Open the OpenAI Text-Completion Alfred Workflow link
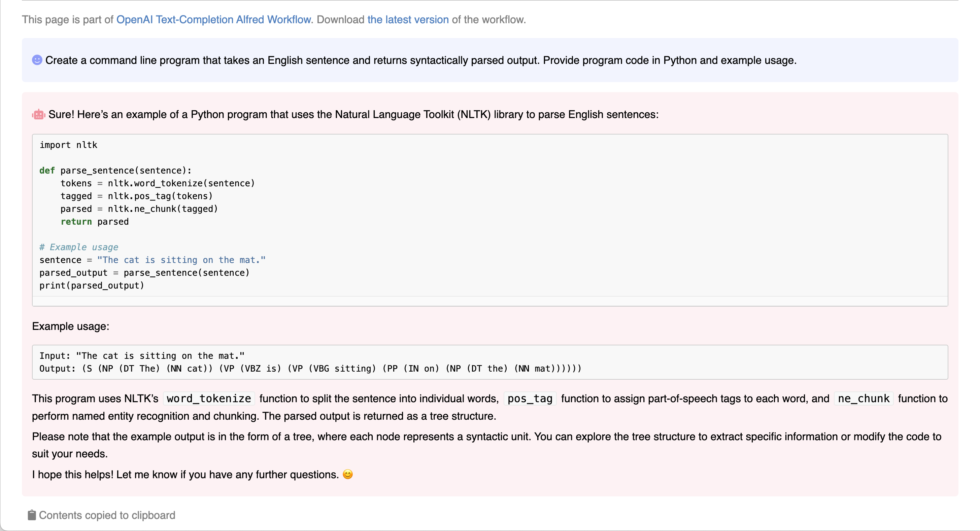 [x=213, y=20]
